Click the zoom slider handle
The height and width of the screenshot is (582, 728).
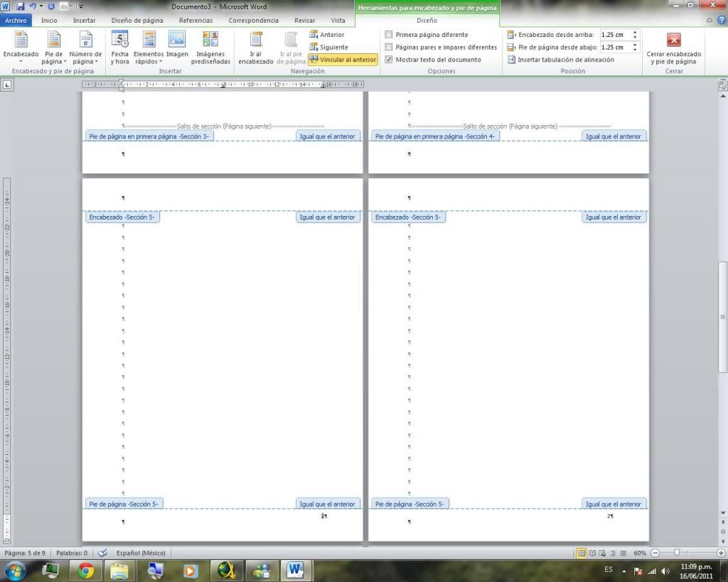(x=677, y=552)
